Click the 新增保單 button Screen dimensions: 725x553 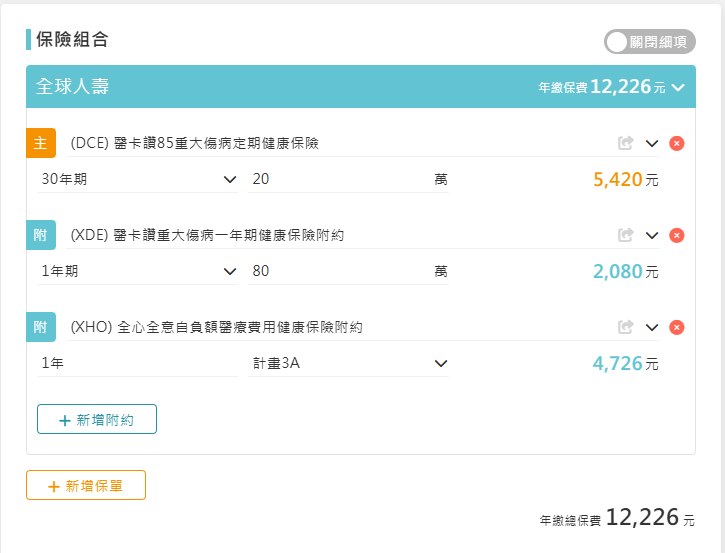(x=86, y=486)
